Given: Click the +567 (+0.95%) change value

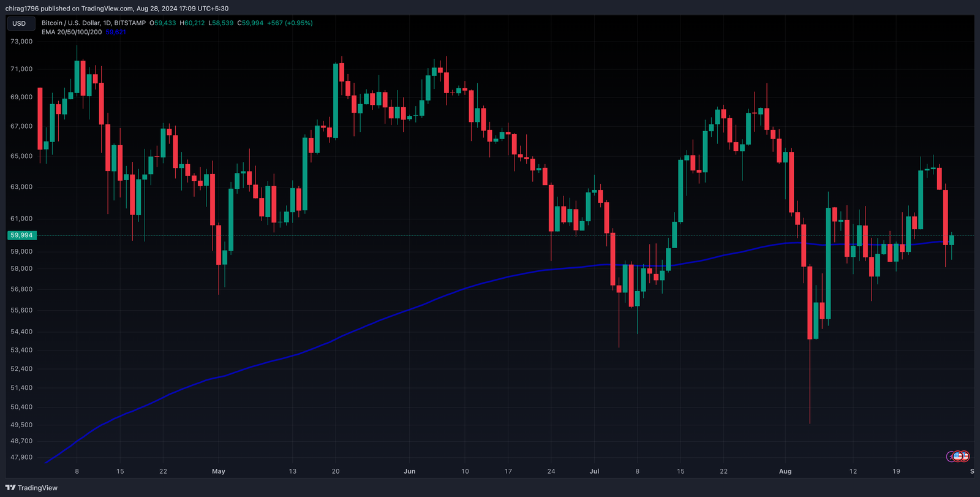Looking at the screenshot, I should pos(290,23).
